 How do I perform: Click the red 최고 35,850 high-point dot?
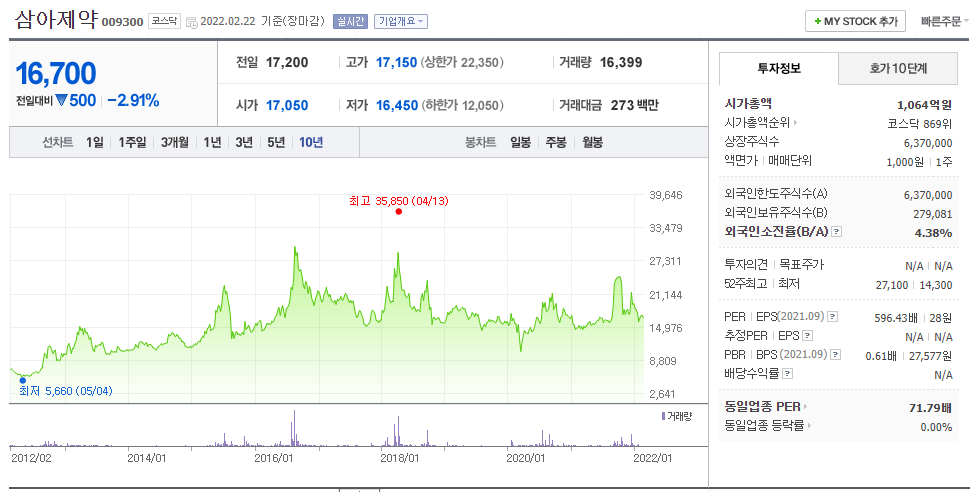[x=399, y=211]
